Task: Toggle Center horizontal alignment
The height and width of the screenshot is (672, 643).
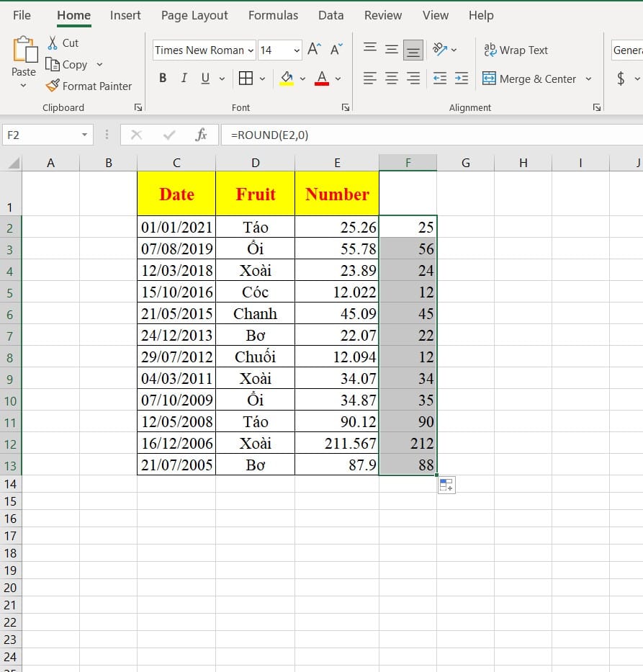Action: [391, 79]
